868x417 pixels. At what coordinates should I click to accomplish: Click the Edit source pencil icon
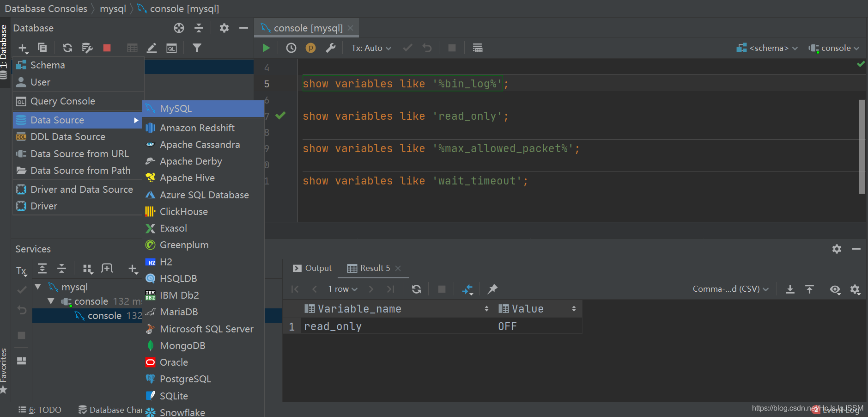click(152, 48)
